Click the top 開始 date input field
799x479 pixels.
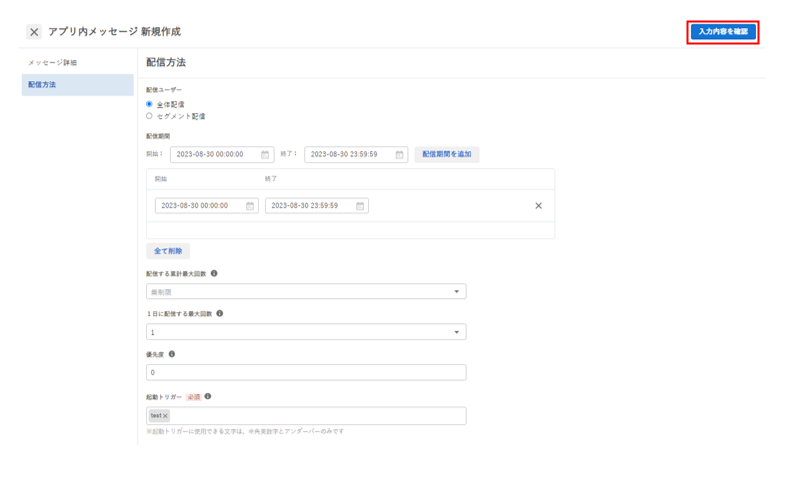[x=222, y=154]
